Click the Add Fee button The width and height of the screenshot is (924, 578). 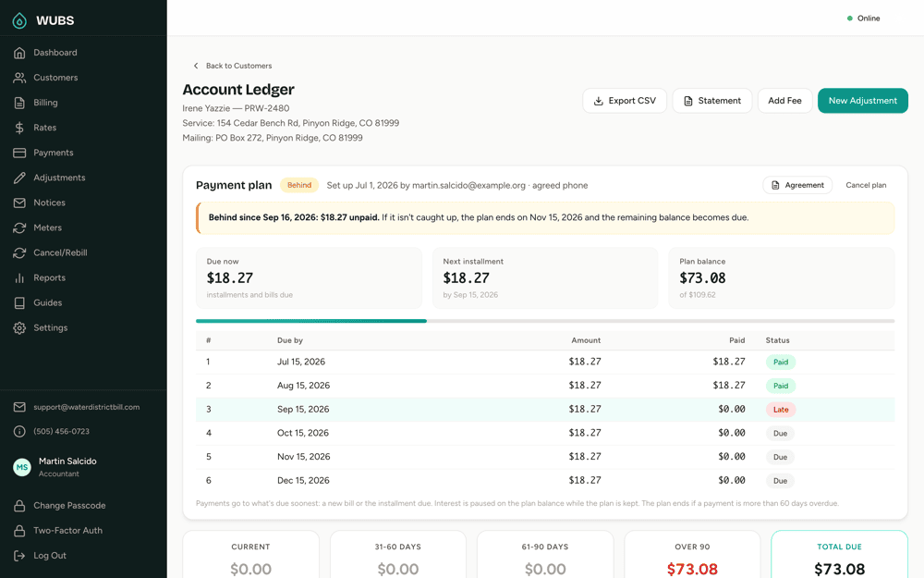pyautogui.click(x=784, y=101)
